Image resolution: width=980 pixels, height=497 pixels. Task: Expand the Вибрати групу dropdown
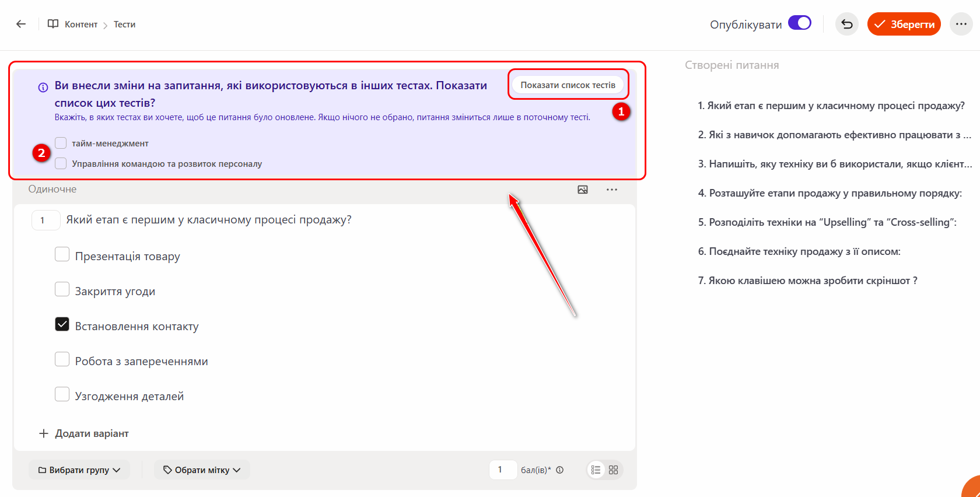(x=79, y=470)
